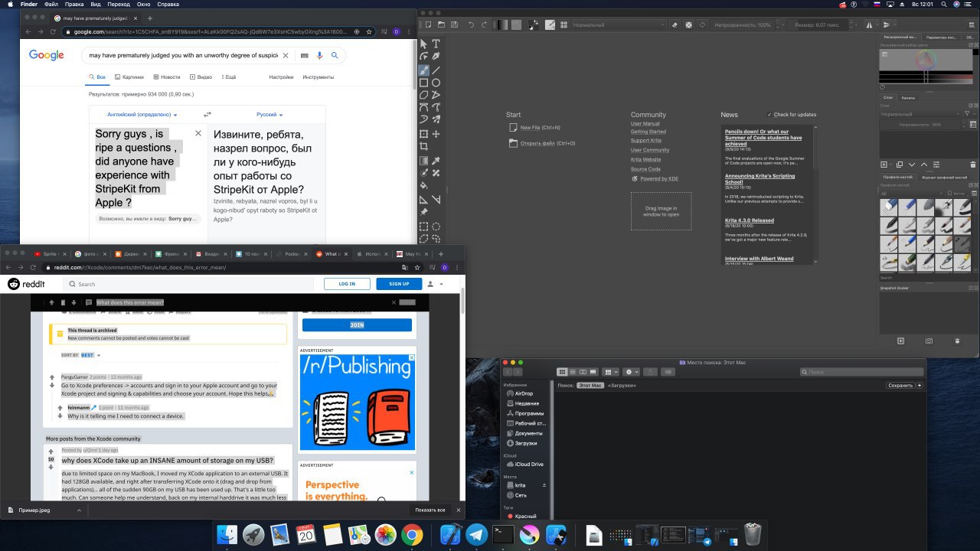Click Krita's save toolbar icon
The image size is (980, 551).
pos(454,24)
